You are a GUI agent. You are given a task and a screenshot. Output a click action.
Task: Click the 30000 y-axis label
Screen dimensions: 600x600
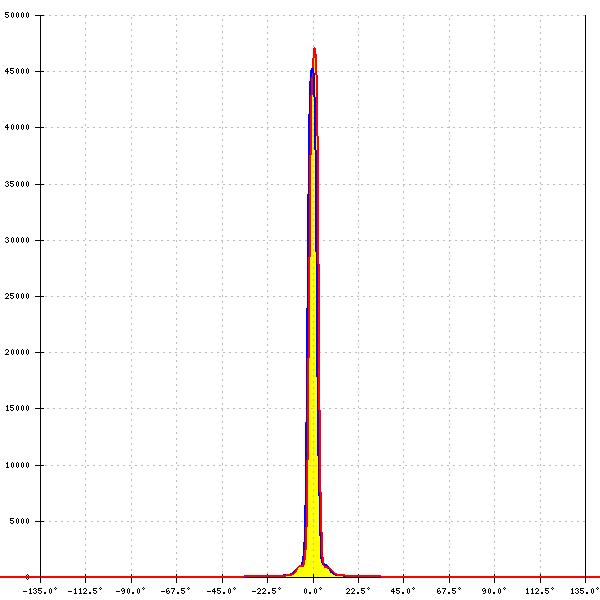pyautogui.click(x=17, y=240)
